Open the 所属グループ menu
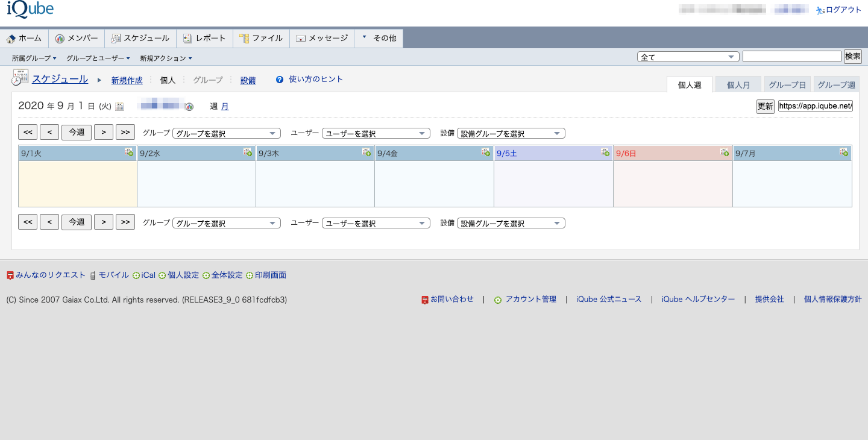Viewport: 868px width, 440px height. click(34, 58)
